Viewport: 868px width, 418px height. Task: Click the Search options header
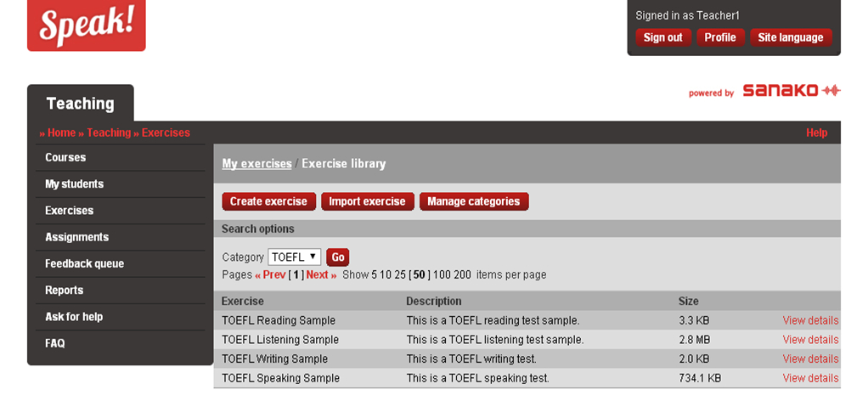tap(258, 229)
